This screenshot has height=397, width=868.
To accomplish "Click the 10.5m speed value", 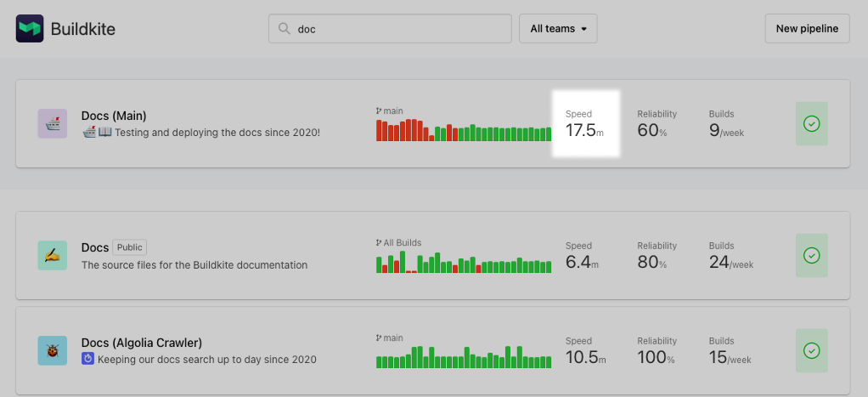I will (x=586, y=357).
